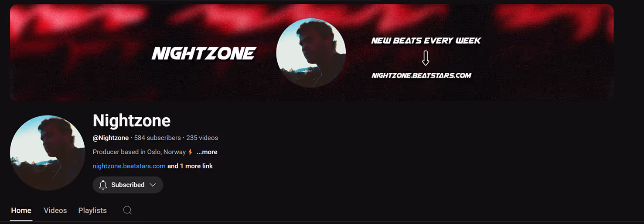Select the Home tab
This screenshot has width=644, height=224.
click(21, 210)
